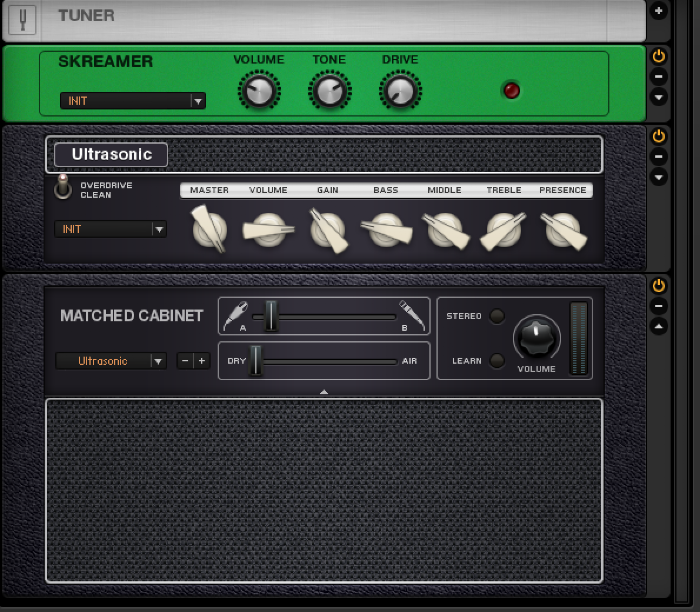Screen dimensions: 700x612
Task: Minimize the Ultrasonic amp with minus icon
Action: pos(658,157)
